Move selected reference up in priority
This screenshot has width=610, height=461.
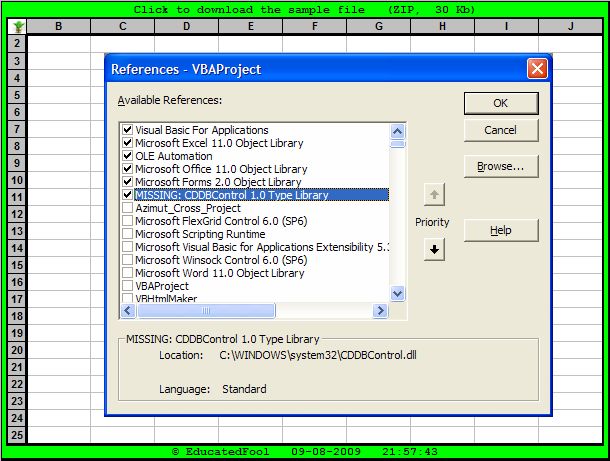pyautogui.click(x=434, y=194)
